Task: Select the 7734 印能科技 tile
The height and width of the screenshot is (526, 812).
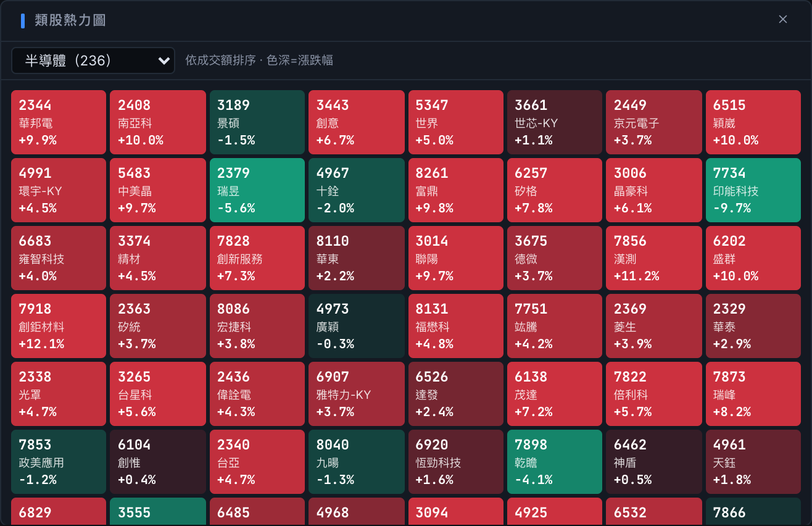Action: pyautogui.click(x=753, y=190)
